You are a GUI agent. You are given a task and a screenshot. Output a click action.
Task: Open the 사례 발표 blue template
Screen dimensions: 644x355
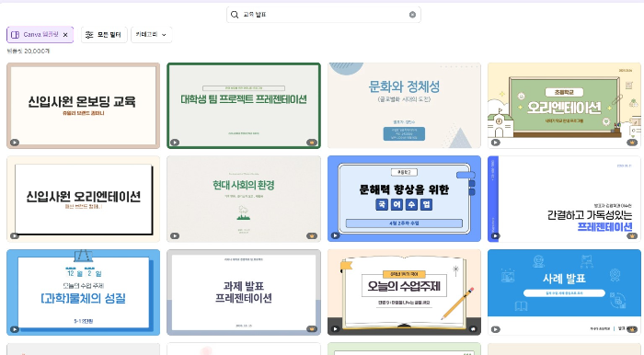click(564, 292)
